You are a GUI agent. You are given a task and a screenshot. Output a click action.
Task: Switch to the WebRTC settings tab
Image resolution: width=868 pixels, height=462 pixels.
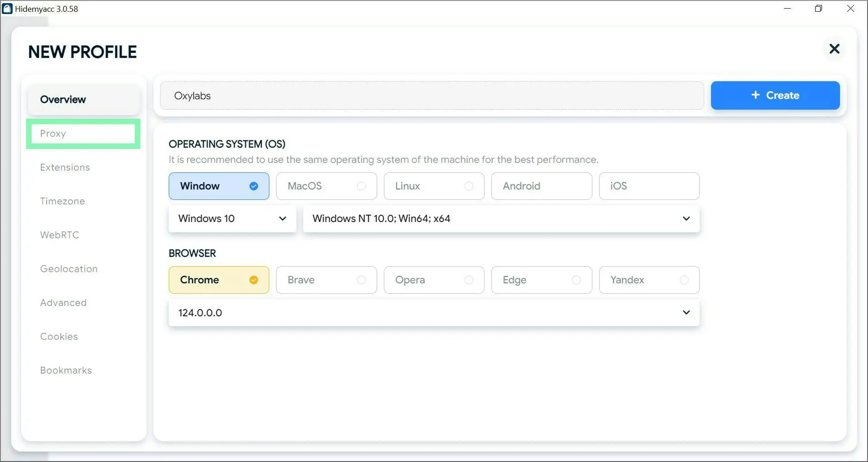60,235
